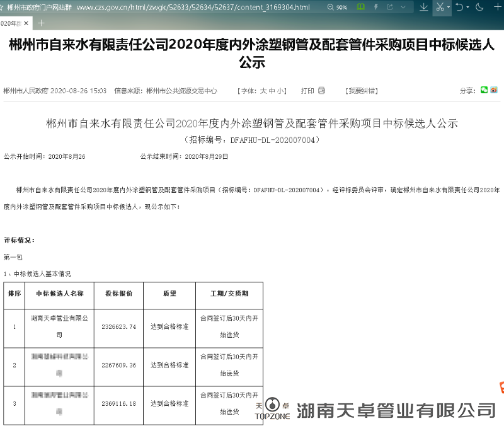
Task: Expand the scissors tool dropdown arrow
Action: (x=449, y=8)
